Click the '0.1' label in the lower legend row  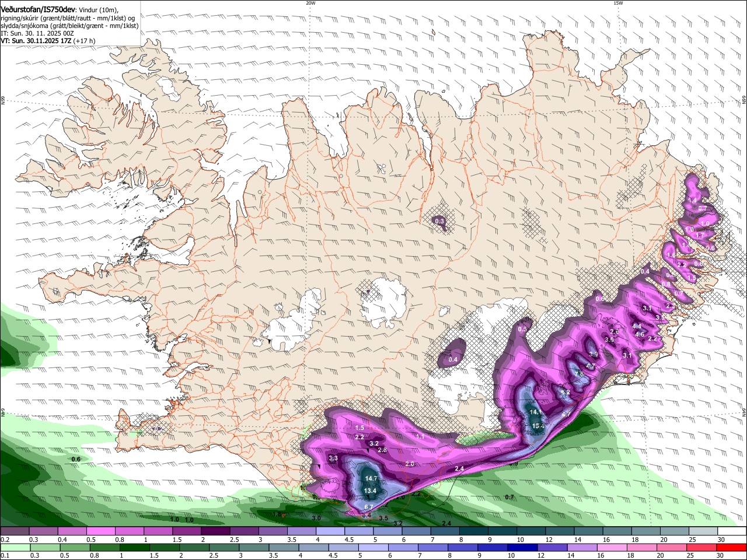pyautogui.click(x=5, y=556)
